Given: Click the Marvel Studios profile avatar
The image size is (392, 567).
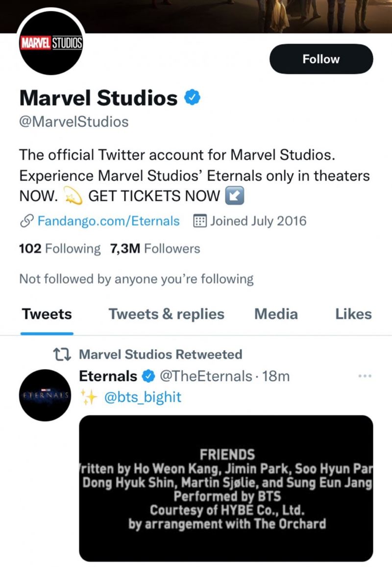Looking at the screenshot, I should pos(51,43).
